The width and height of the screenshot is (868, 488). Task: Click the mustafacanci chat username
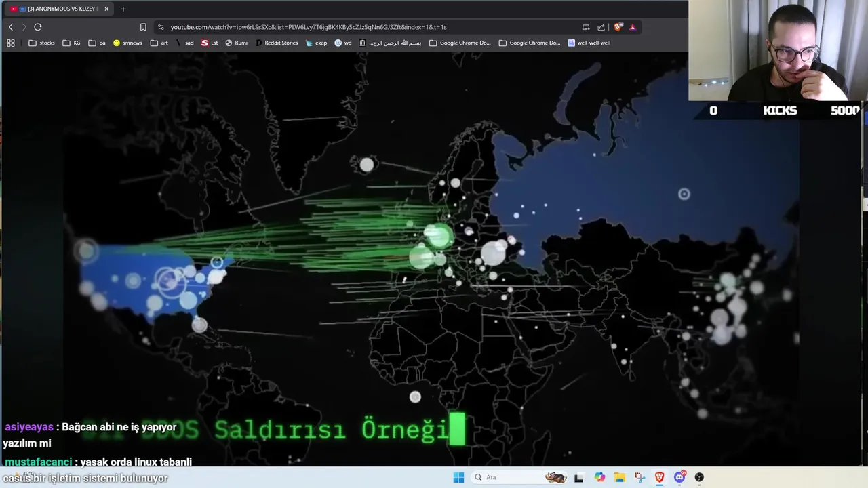pyautogui.click(x=38, y=462)
